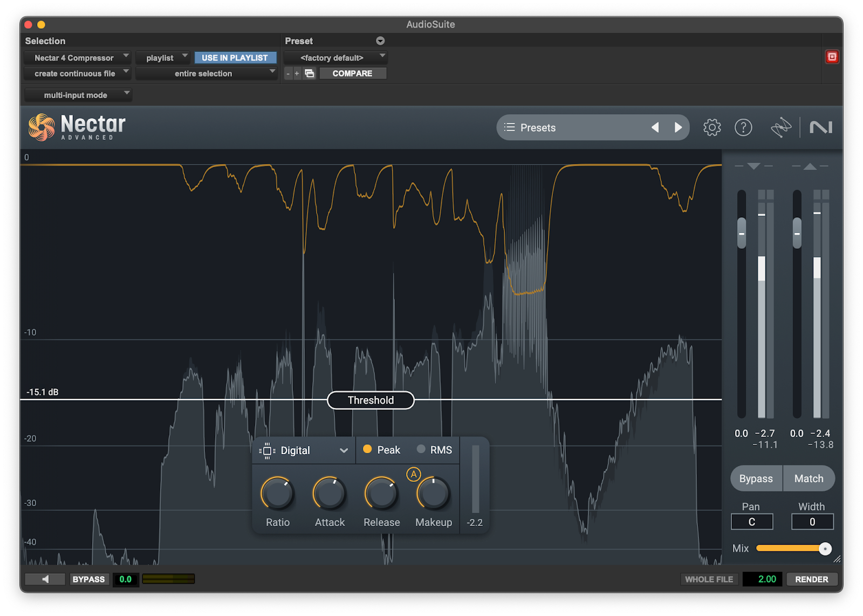The width and height of the screenshot is (863, 616).
Task: Toggle the Bypass button in Nectar panel
Action: coord(756,478)
